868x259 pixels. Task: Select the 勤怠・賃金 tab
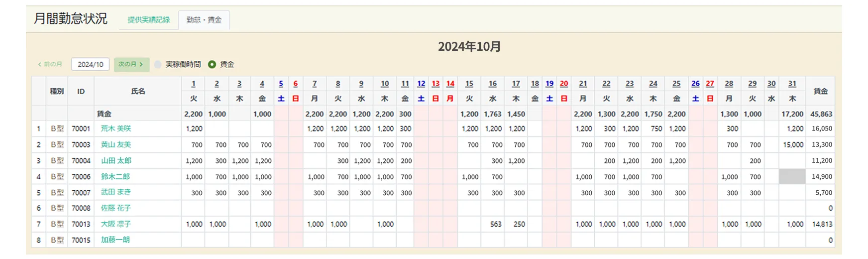point(204,20)
